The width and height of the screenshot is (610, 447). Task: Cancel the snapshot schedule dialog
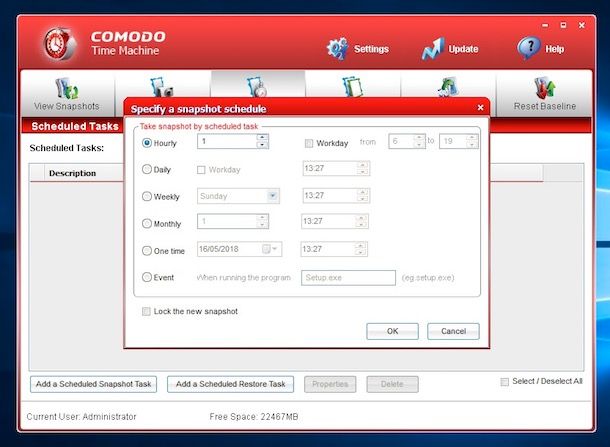pyautogui.click(x=453, y=331)
